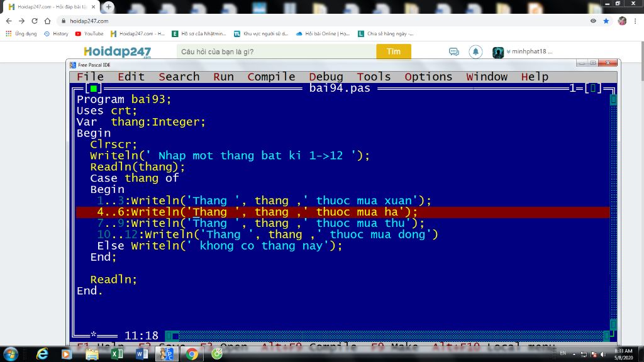Close the Hoidap247.com tab
The height and width of the screenshot is (362, 644).
[93, 7]
